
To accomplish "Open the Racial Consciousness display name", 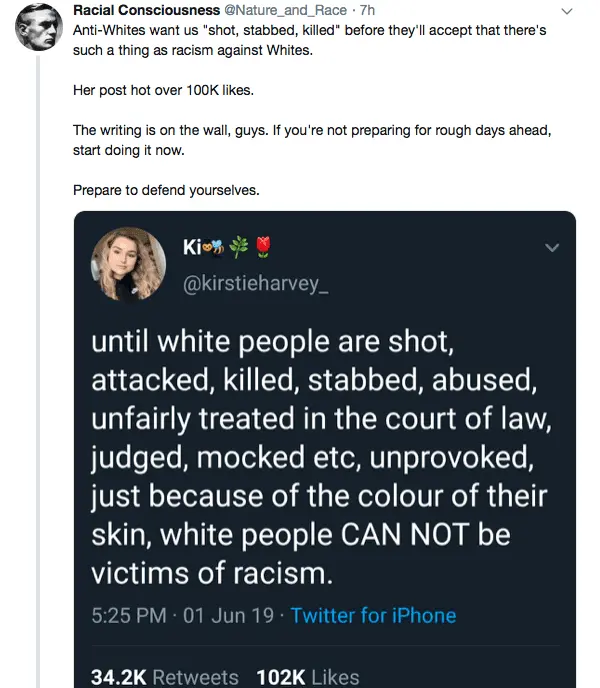I will [x=139, y=11].
